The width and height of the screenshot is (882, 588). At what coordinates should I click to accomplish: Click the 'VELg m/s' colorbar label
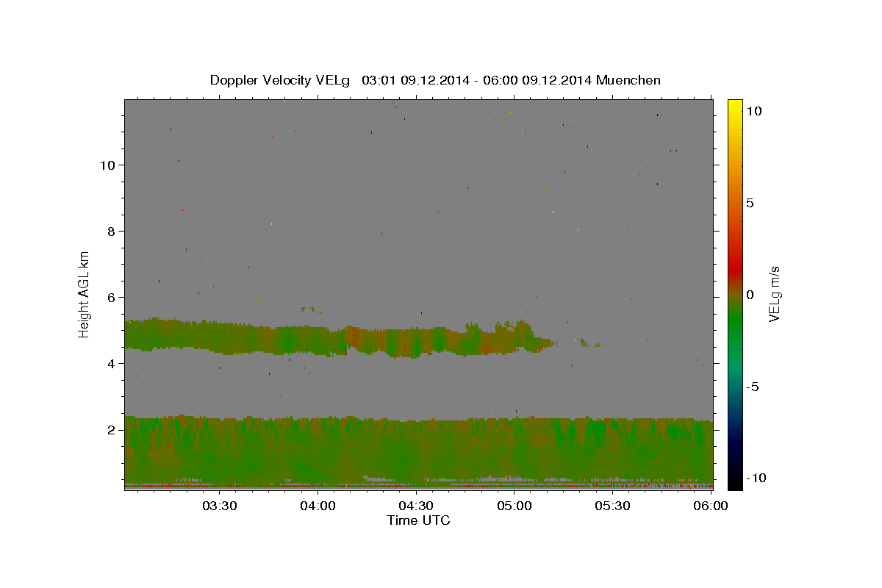pyautogui.click(x=774, y=293)
